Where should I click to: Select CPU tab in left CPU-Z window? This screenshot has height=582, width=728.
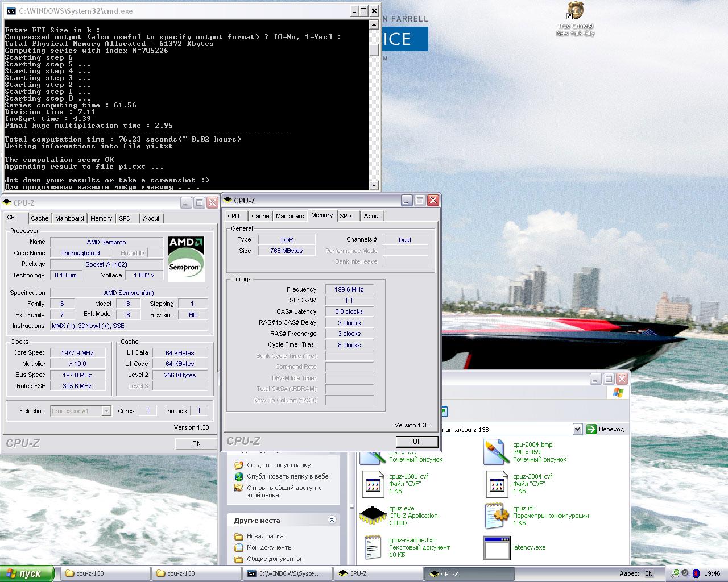13,218
